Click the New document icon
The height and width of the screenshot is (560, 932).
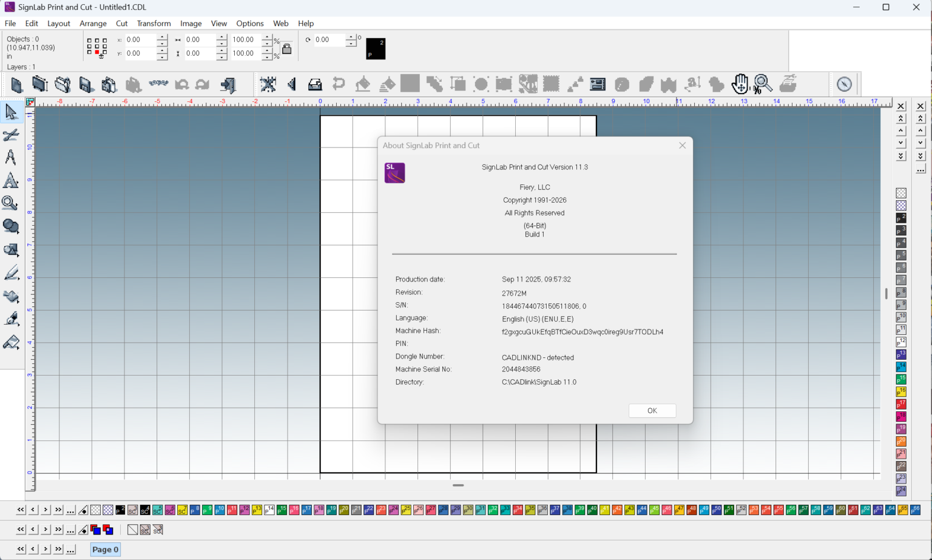pos(17,85)
